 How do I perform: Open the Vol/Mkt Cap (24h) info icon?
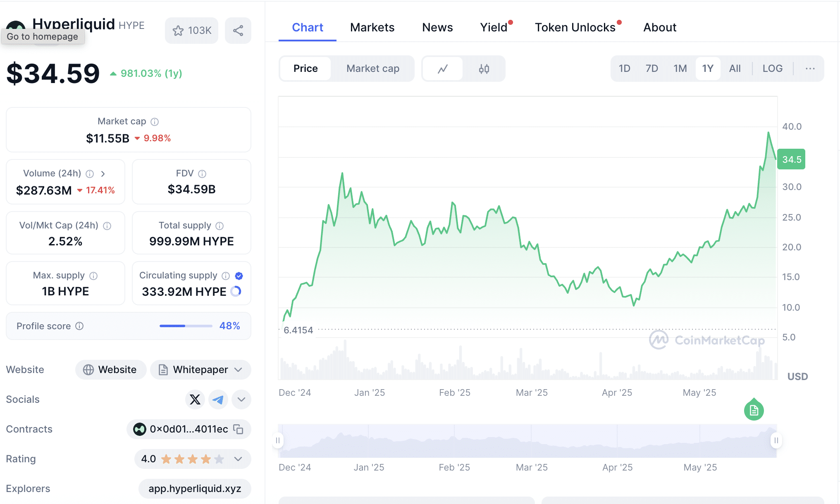[x=107, y=226]
